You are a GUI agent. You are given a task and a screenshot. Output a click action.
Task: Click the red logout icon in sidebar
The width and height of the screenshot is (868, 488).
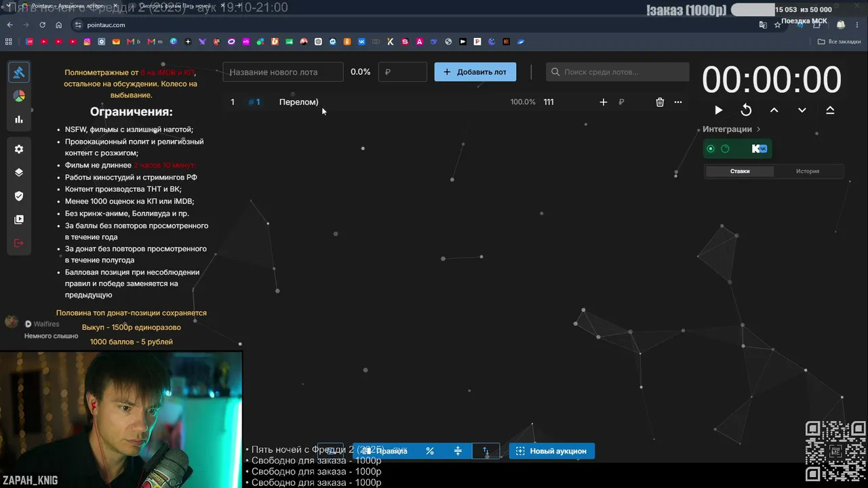click(19, 243)
